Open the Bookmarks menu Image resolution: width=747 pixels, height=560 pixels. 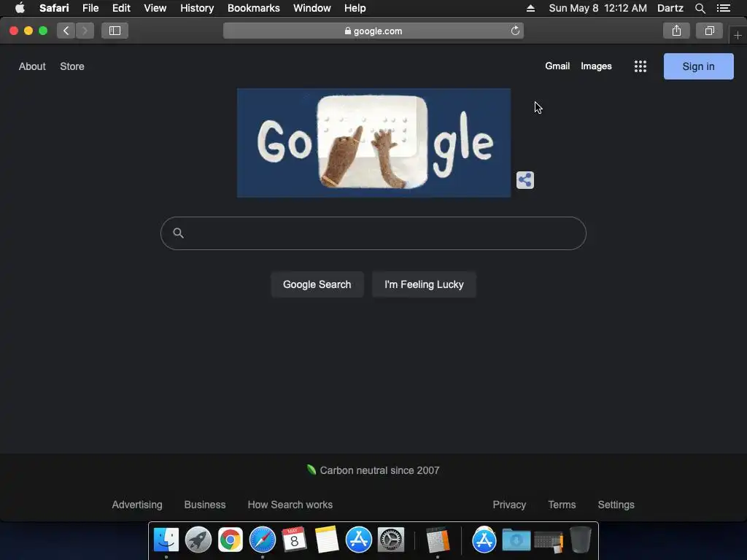pyautogui.click(x=253, y=8)
